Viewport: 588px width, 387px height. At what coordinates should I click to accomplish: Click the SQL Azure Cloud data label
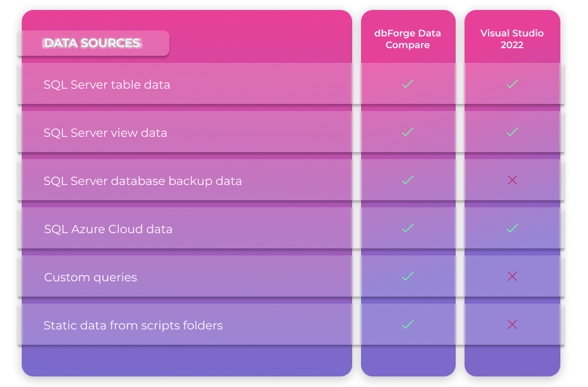point(108,229)
